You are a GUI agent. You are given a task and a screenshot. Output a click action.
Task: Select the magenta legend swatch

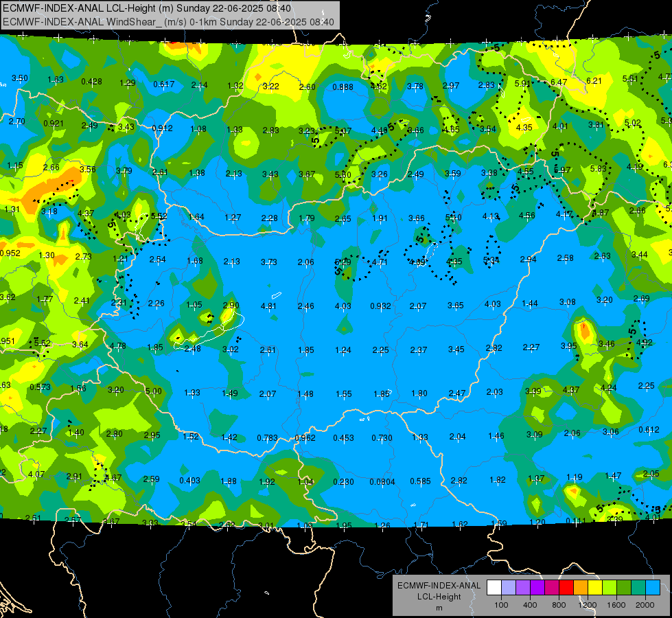[552, 588]
